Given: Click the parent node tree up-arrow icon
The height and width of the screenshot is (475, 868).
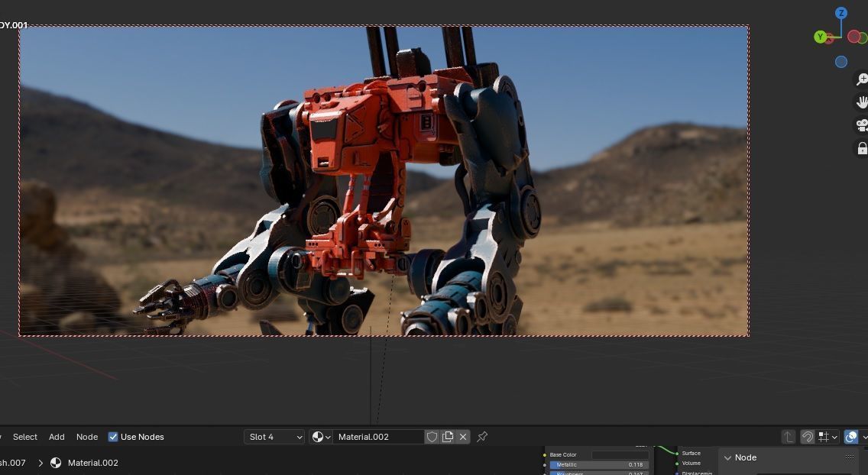Looking at the screenshot, I should (789, 437).
